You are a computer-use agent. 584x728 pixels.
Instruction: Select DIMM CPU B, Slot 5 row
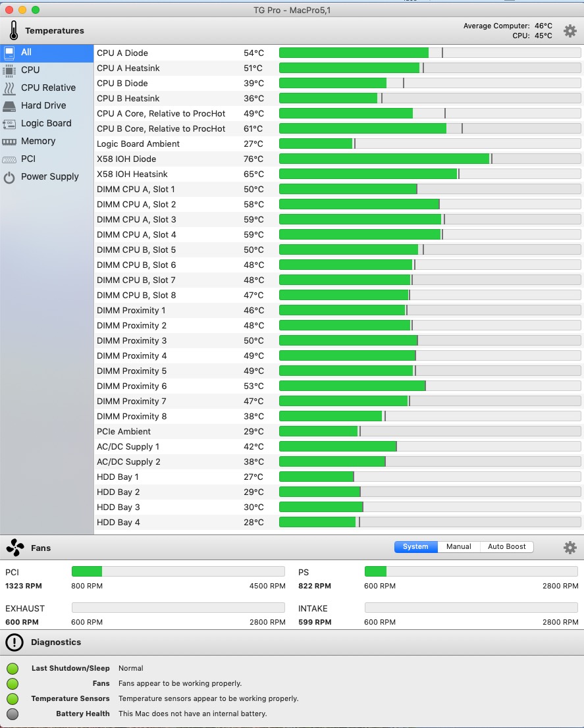(338, 249)
